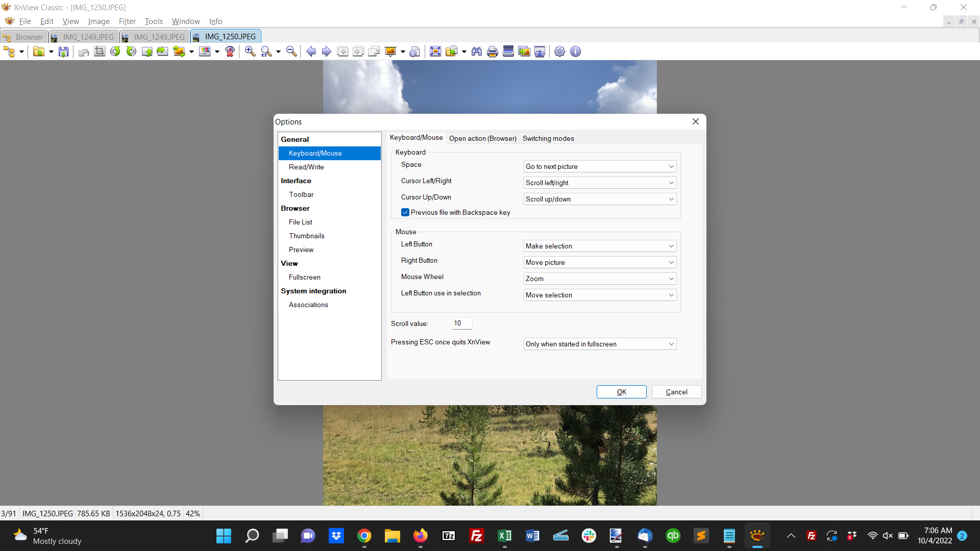This screenshot has width=980, height=551.
Task: Click the Zoom out magnifier icon
Action: pyautogui.click(x=291, y=52)
